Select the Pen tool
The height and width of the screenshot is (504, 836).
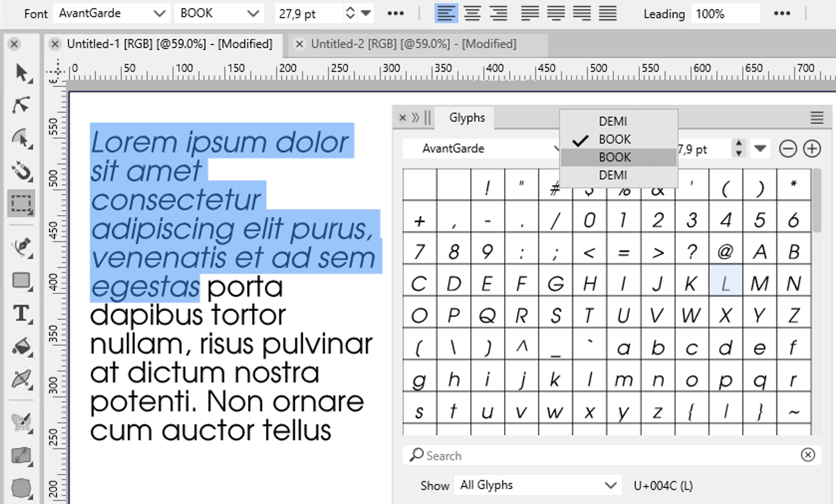(x=21, y=247)
